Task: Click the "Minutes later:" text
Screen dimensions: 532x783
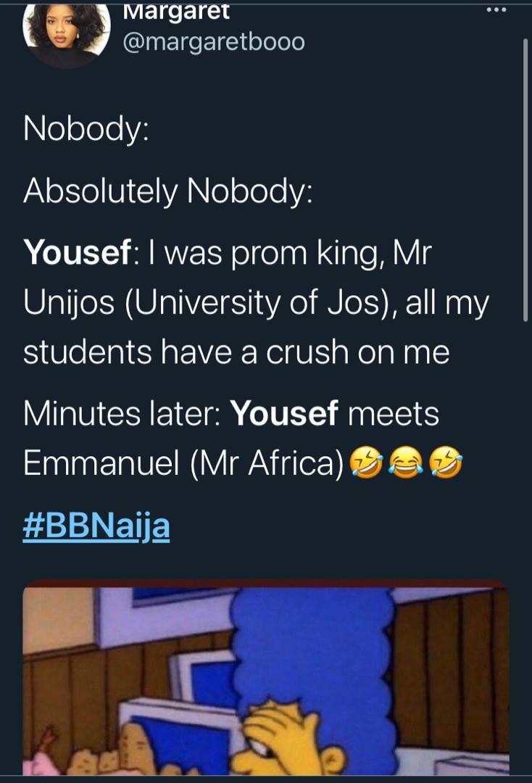Action: [122, 414]
